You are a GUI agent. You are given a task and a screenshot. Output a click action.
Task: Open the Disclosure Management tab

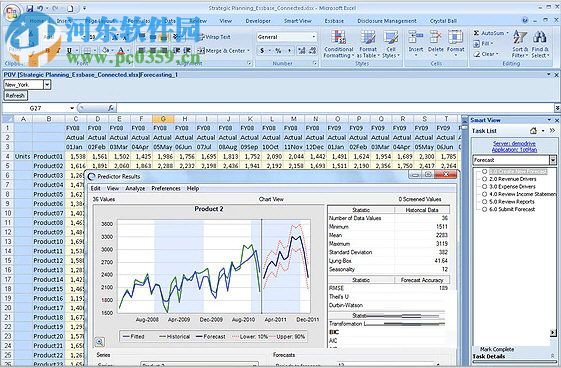387,21
